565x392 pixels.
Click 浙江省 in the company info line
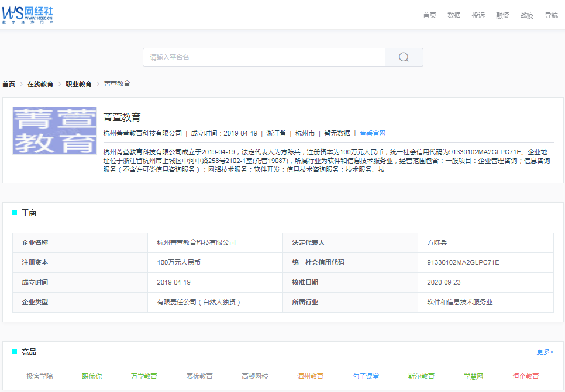point(276,133)
